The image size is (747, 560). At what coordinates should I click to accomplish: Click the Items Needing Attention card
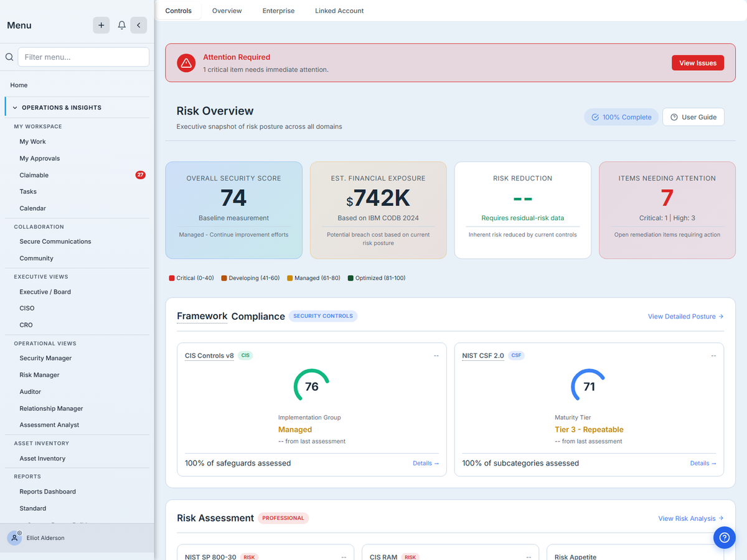[x=667, y=210]
